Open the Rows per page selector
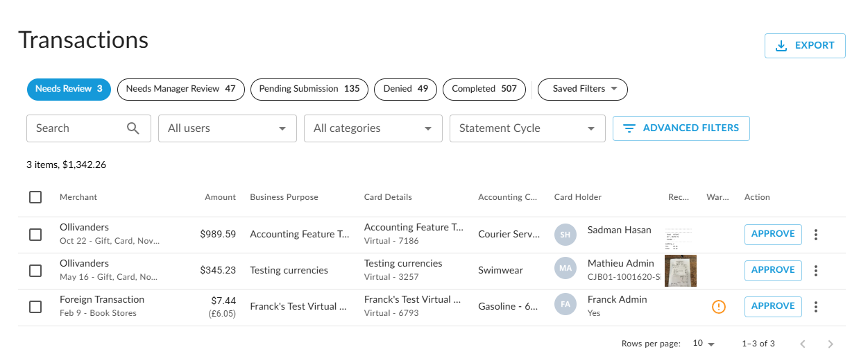The width and height of the screenshot is (868, 361). (704, 344)
